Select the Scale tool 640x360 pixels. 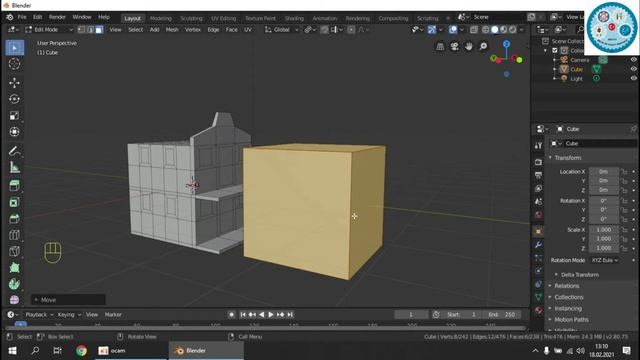(15, 116)
